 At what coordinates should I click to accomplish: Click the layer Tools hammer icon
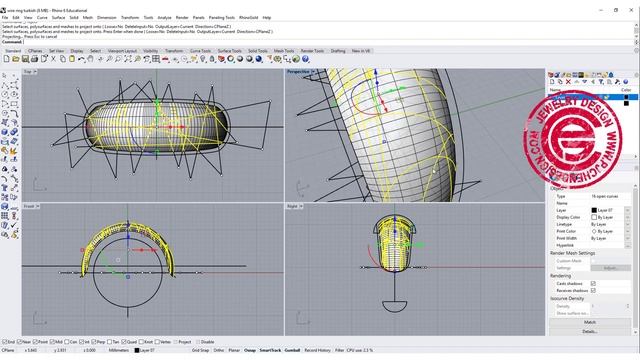pos(617,82)
